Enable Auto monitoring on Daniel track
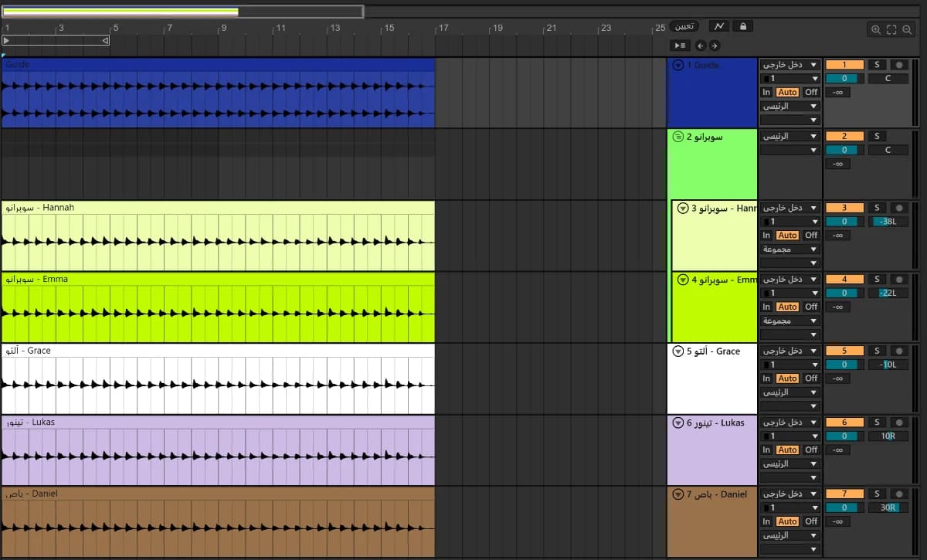Viewport: 927px width, 560px height. [787, 521]
